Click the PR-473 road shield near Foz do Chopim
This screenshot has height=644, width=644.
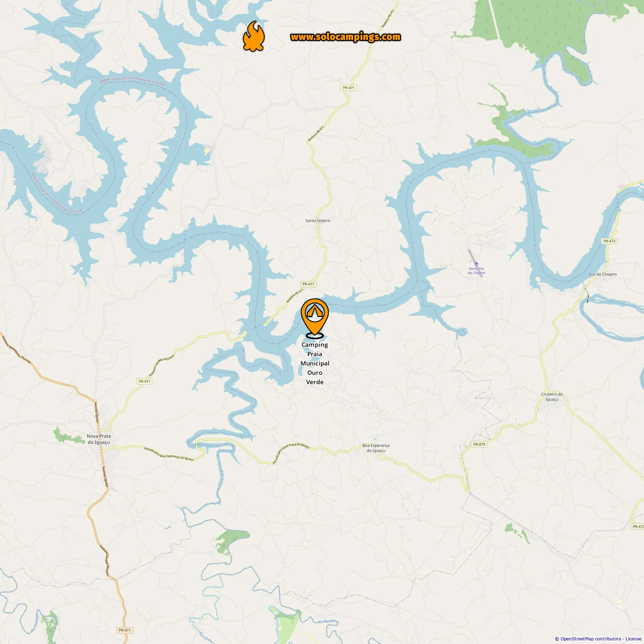coord(609,241)
